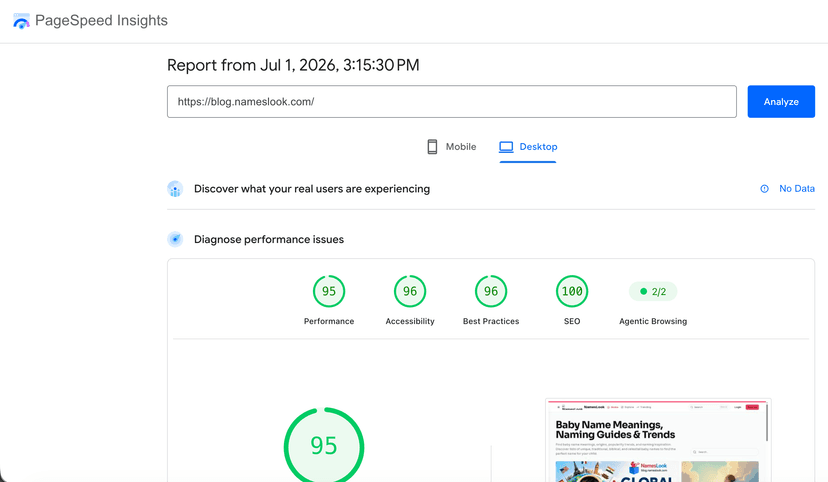Jump to the Best Practices score 96 gauge

491,291
